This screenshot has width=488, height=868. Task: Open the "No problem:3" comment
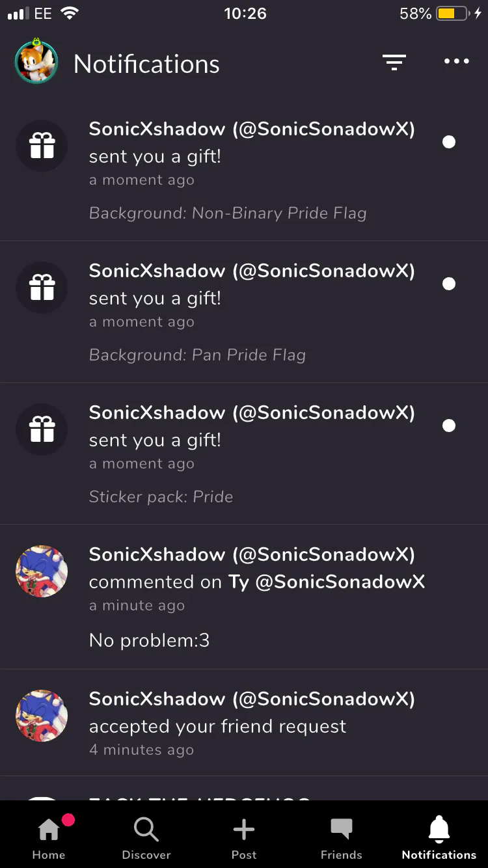(150, 640)
